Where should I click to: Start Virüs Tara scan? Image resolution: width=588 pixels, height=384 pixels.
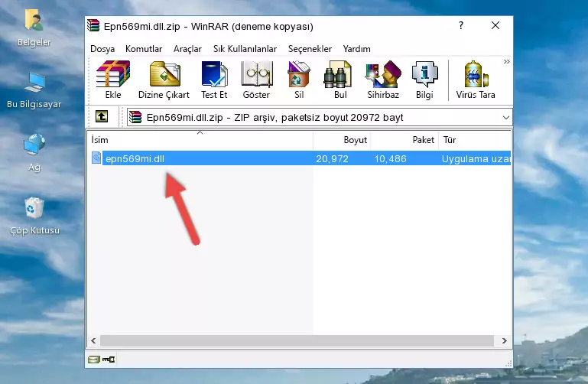[476, 80]
